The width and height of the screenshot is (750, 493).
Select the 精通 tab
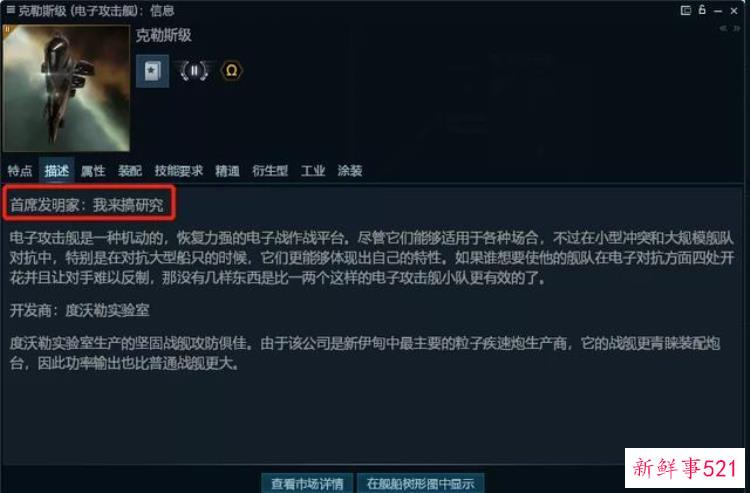(x=227, y=171)
